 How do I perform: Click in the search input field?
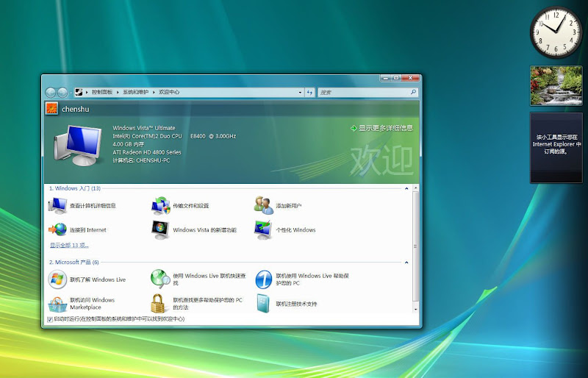tap(363, 93)
